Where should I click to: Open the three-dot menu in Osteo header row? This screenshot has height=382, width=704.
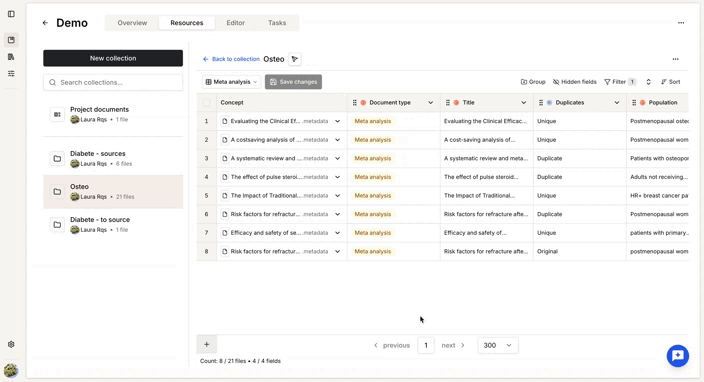(x=675, y=59)
